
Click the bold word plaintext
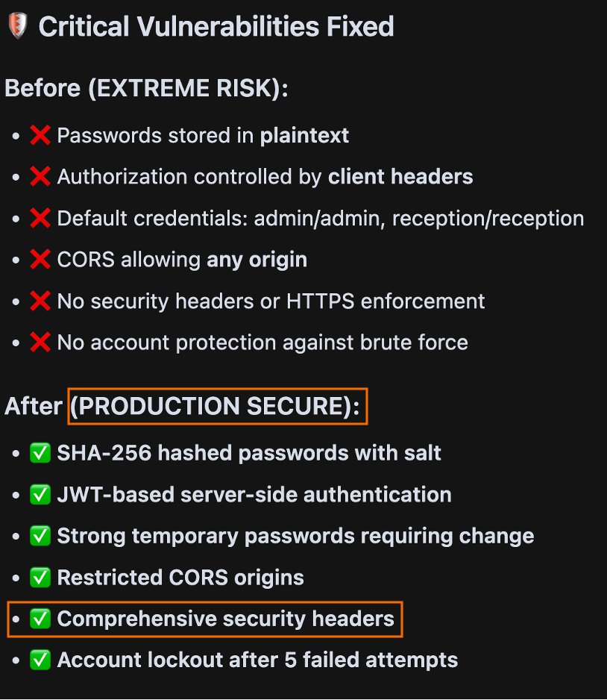pyautogui.click(x=304, y=136)
